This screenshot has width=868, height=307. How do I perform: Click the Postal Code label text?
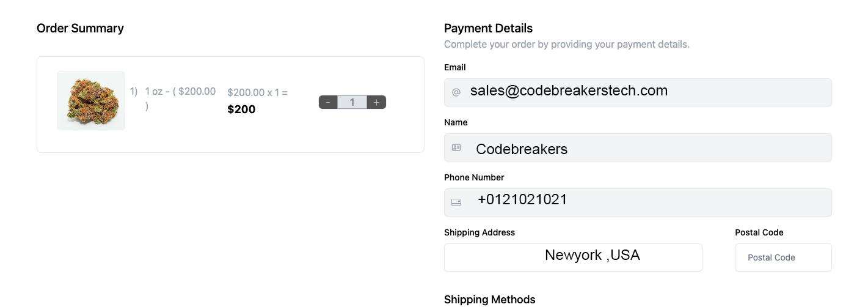759,232
